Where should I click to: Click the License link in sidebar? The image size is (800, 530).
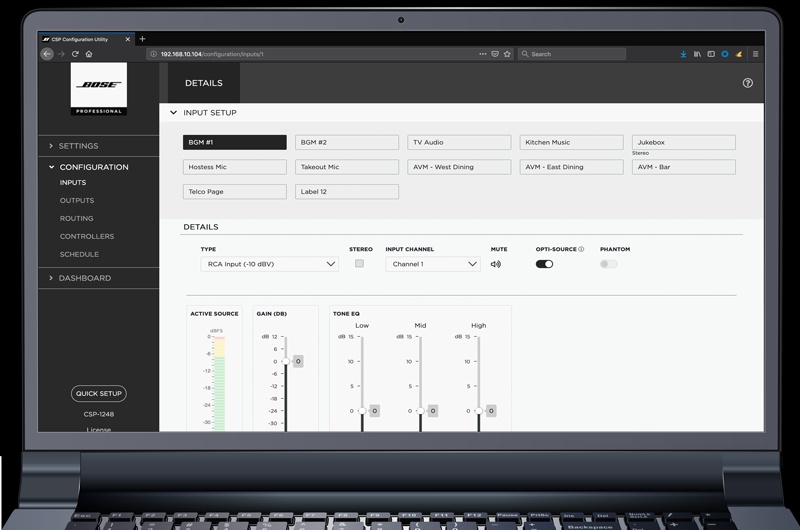(x=99, y=430)
